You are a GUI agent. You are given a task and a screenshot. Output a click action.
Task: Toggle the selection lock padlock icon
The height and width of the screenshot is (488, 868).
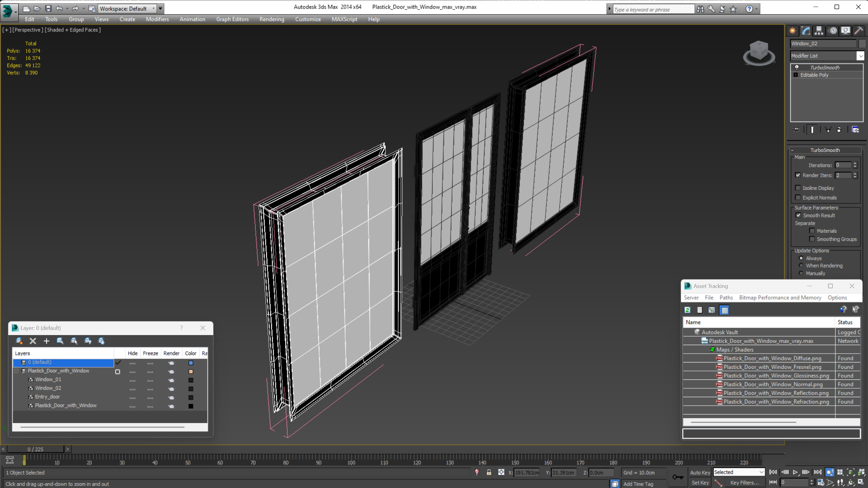coord(489,472)
